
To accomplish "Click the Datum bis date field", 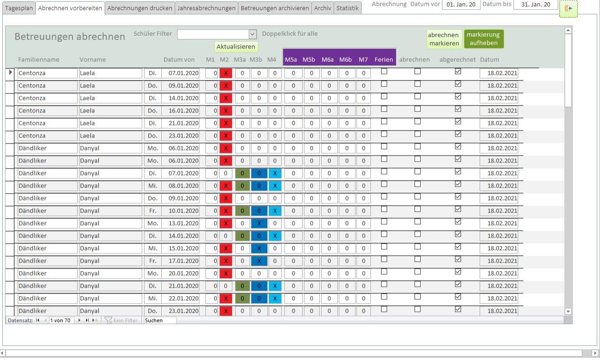I will (535, 5).
